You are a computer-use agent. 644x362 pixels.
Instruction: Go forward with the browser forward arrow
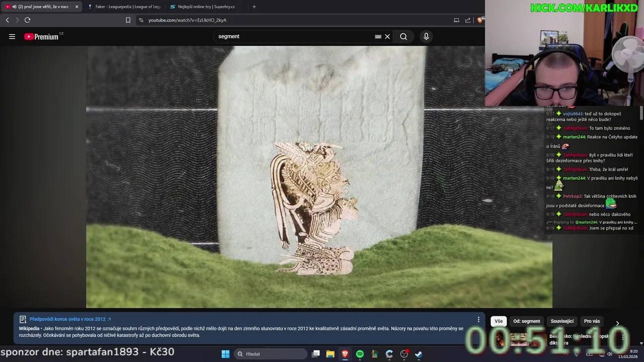pyautogui.click(x=17, y=20)
